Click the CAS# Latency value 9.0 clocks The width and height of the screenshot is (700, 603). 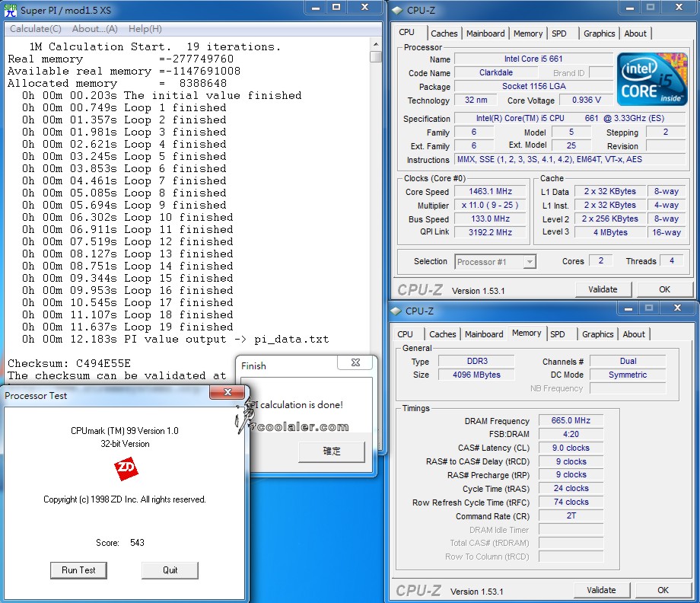571,448
